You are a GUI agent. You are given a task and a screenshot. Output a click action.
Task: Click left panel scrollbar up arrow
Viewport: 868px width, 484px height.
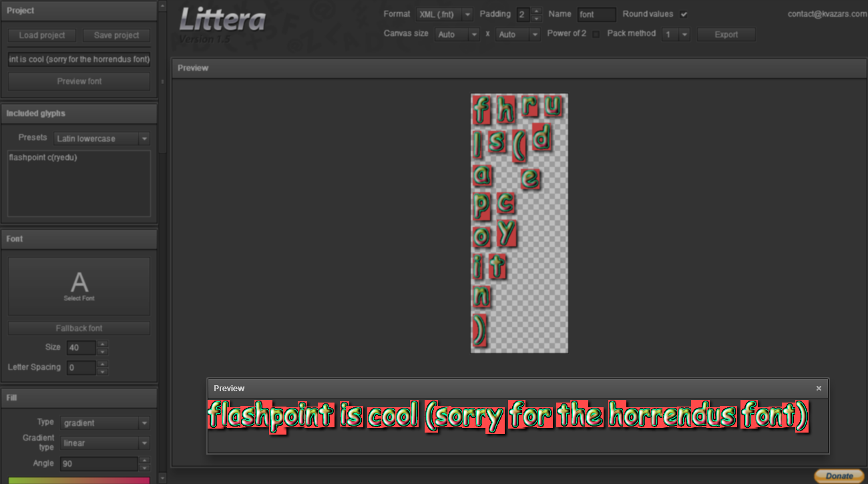162,5
